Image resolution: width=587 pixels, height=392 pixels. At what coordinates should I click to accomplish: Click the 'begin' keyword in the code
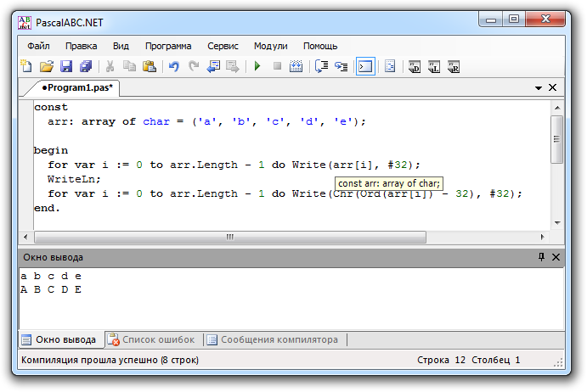coord(51,151)
